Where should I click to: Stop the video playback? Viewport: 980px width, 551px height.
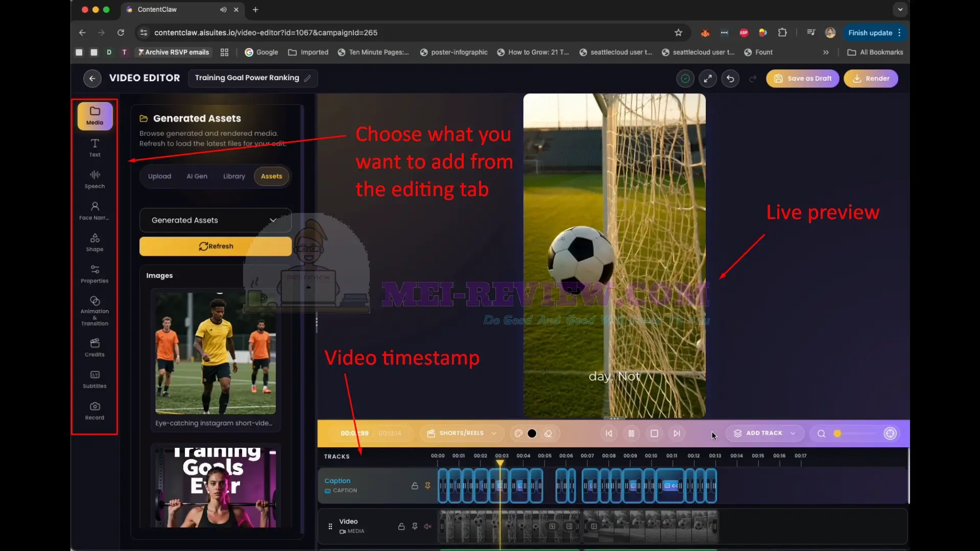[x=654, y=434]
